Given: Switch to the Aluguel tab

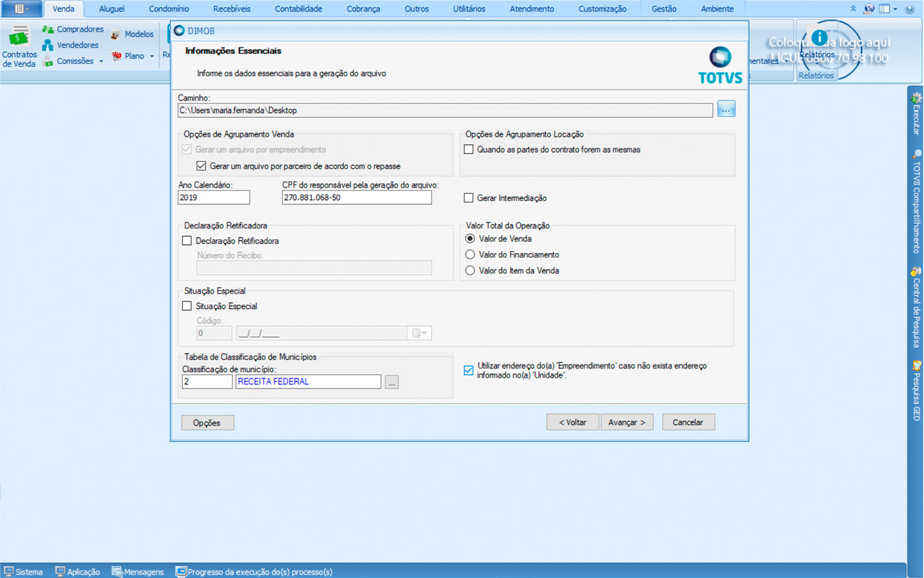Looking at the screenshot, I should [111, 9].
